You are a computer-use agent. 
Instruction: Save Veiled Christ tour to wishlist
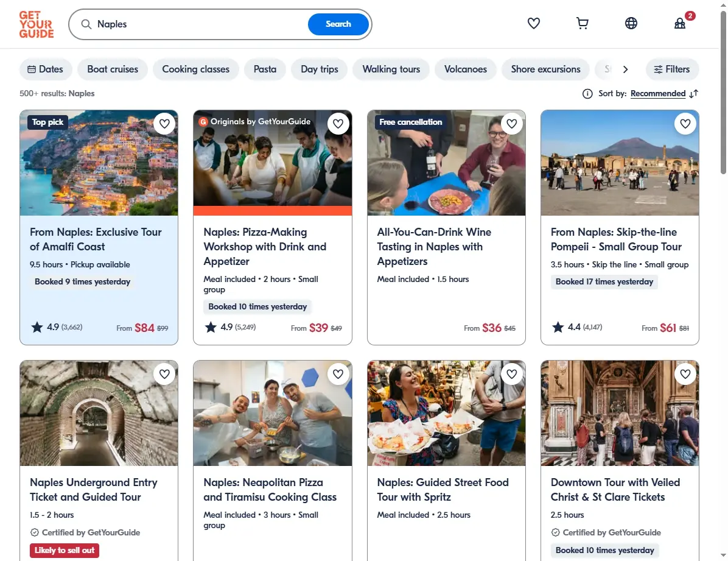pyautogui.click(x=685, y=373)
